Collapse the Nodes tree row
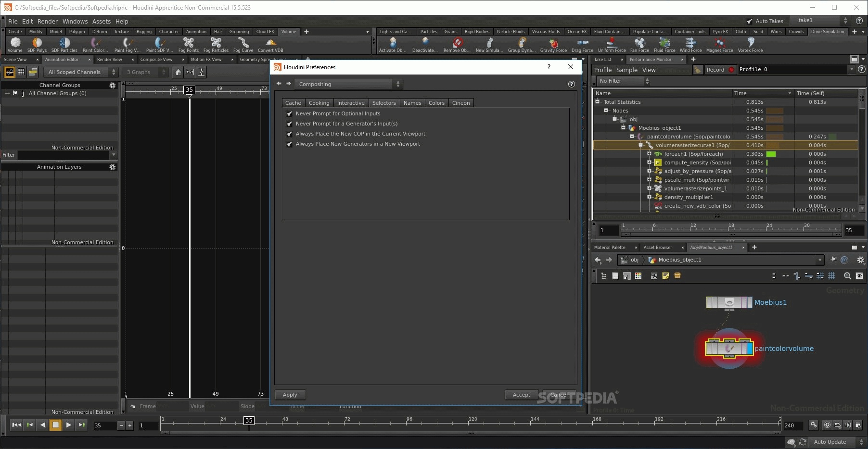868x449 pixels. [x=606, y=111]
